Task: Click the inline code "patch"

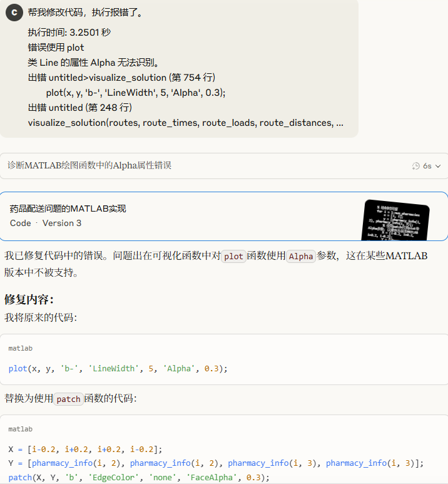Action: (68, 399)
